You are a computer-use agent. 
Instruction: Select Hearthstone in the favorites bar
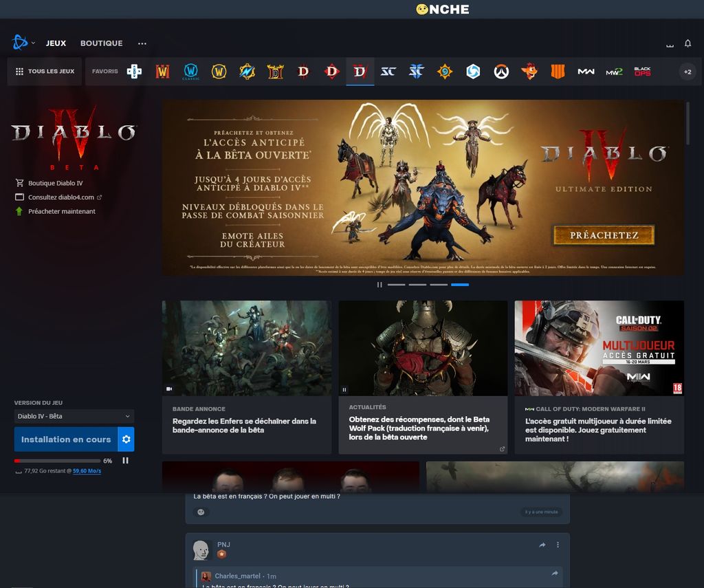445,72
